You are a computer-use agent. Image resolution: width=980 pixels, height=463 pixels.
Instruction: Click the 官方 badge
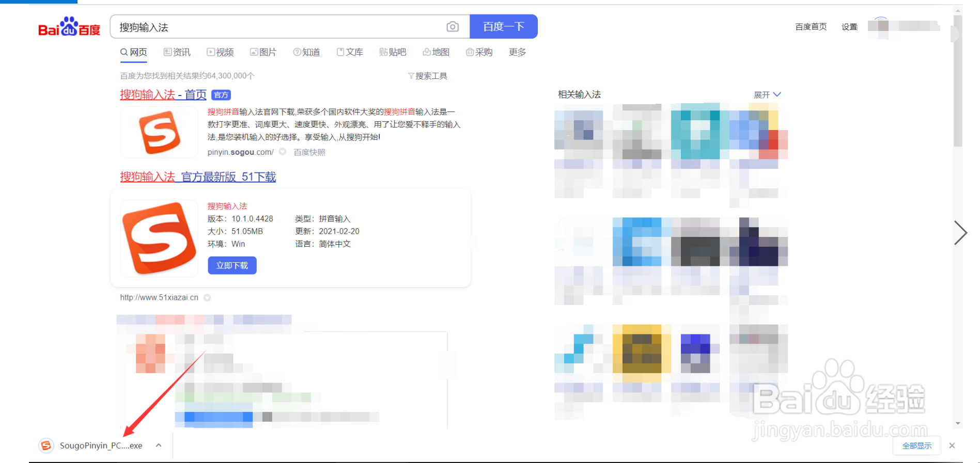pyautogui.click(x=221, y=95)
